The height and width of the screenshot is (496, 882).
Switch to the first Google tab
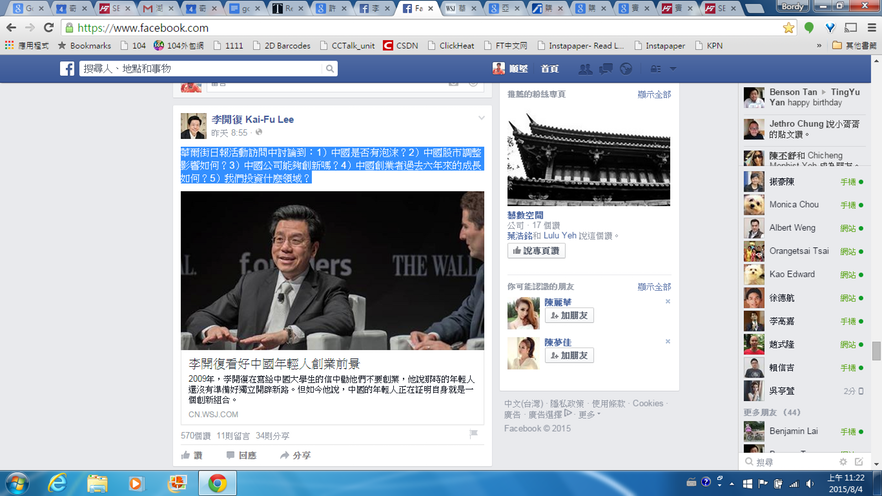[26, 8]
